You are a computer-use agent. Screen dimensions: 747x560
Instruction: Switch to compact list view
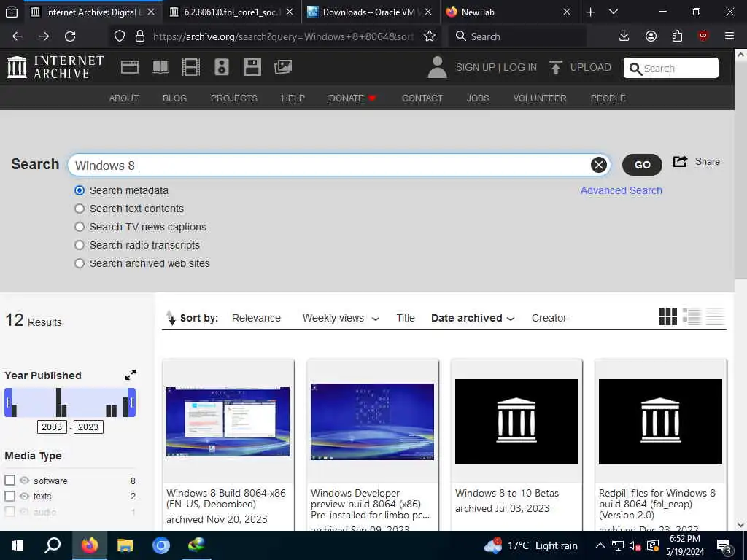(715, 316)
